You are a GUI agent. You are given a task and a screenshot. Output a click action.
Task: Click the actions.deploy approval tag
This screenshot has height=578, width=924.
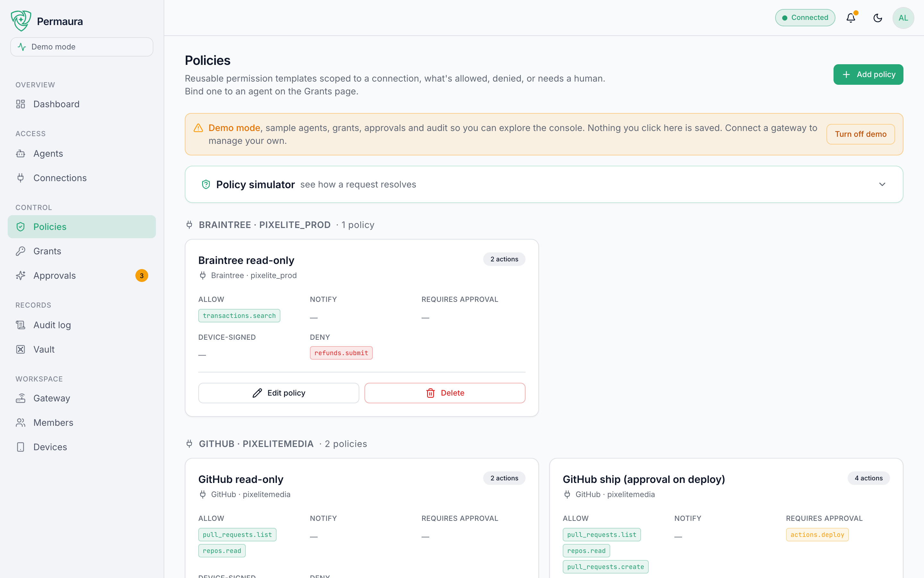[x=817, y=535]
